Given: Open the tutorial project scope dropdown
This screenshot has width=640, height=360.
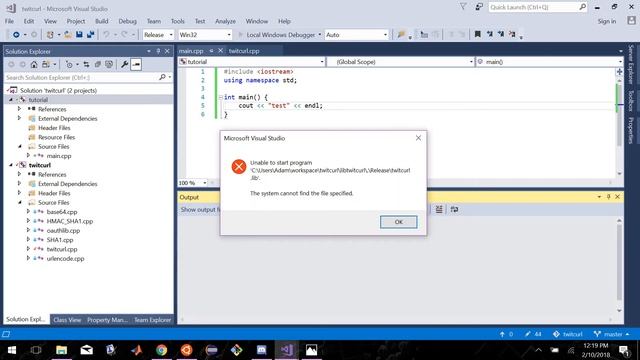Looking at the screenshot, I should 251,62.
